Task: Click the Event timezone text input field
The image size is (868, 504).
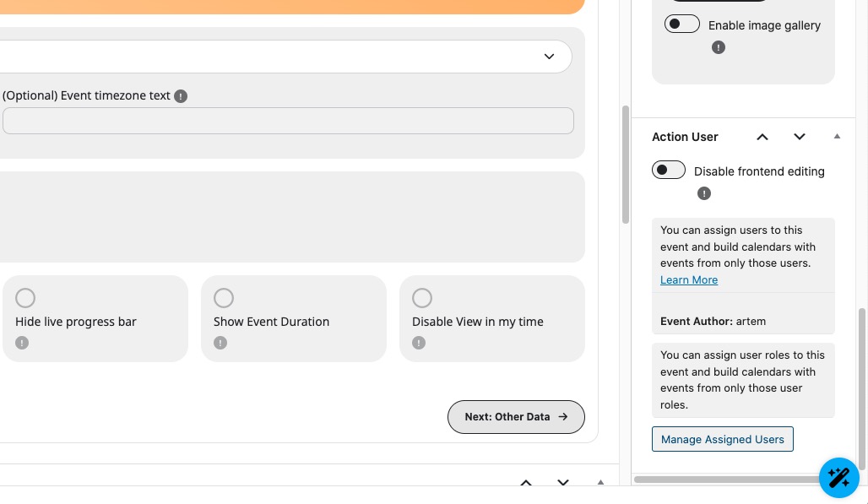Action: coord(288,121)
